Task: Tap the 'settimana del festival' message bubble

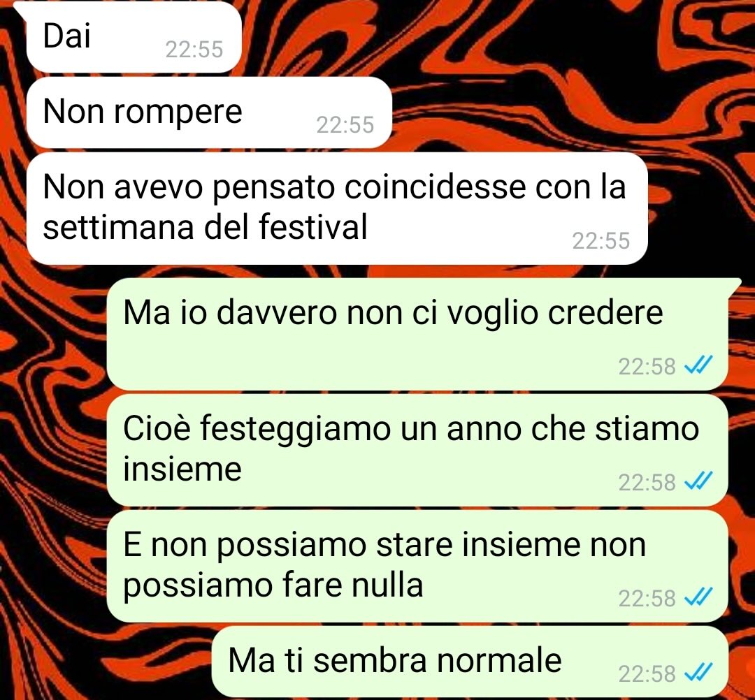Action: coord(337,209)
